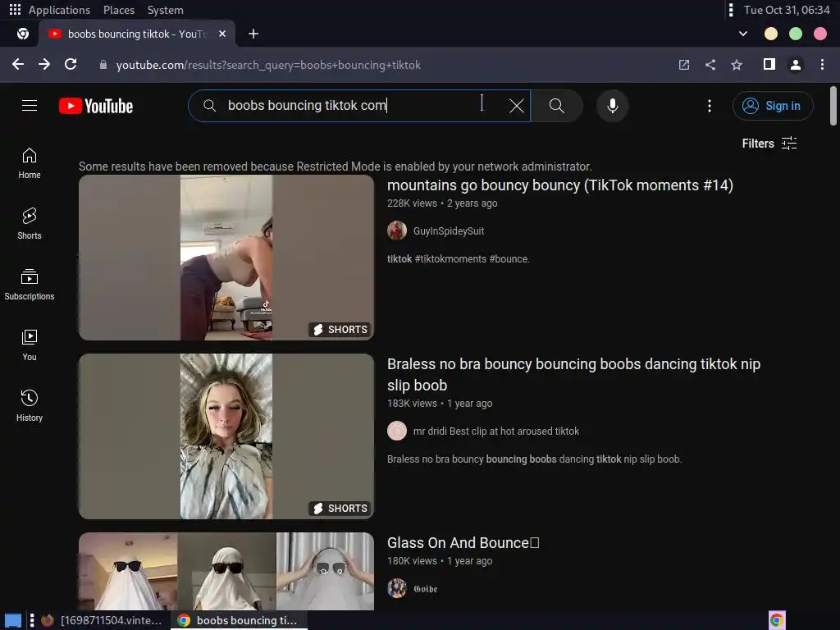Viewport: 840px width, 630px height.
Task: Click the Sign in button
Action: pyautogui.click(x=773, y=106)
